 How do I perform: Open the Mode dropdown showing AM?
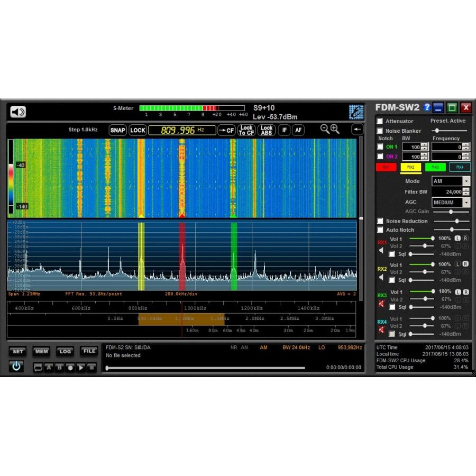point(450,181)
